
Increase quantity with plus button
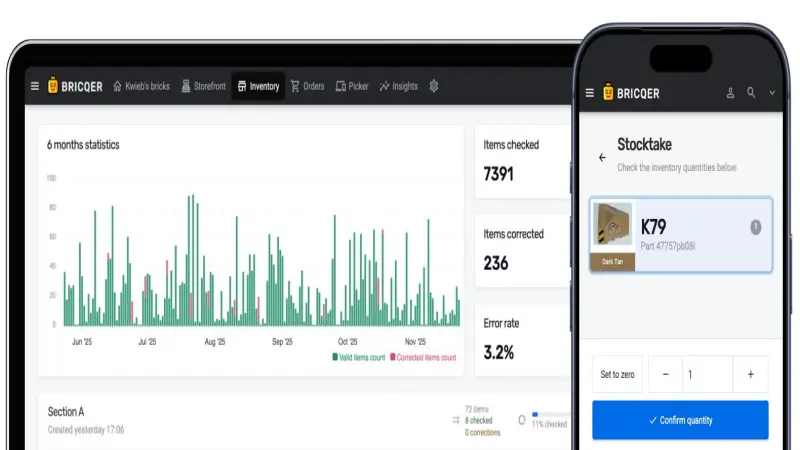(x=751, y=374)
